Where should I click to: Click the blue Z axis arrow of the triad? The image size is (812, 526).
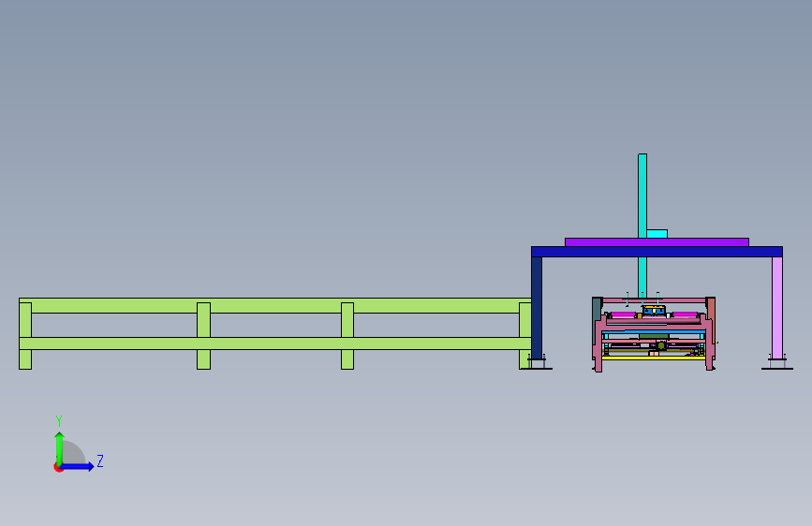click(78, 466)
